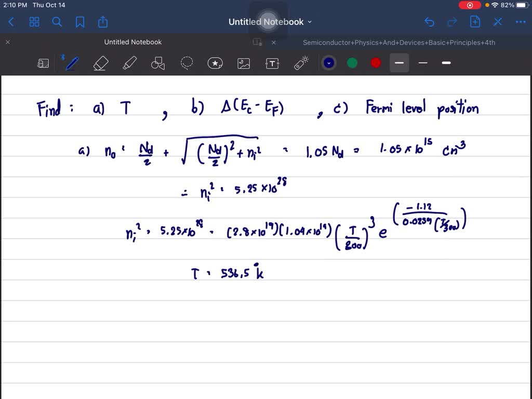Toggle bookmark for this page

80,22
